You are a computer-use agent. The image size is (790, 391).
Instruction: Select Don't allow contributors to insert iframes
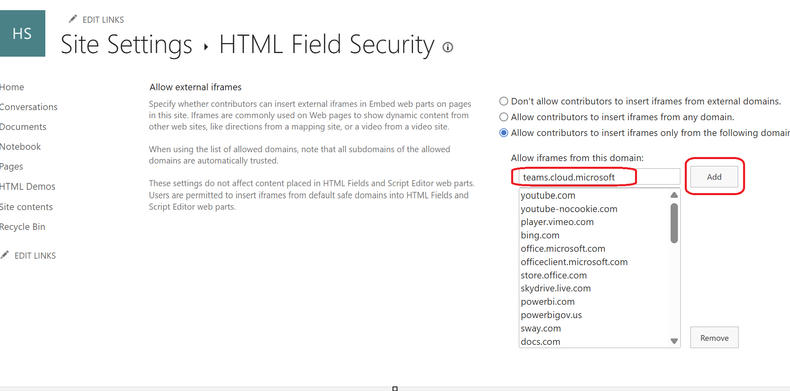(x=503, y=101)
